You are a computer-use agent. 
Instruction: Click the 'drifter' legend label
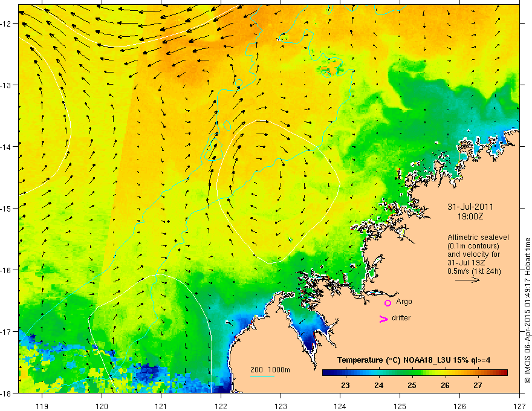pyautogui.click(x=401, y=318)
